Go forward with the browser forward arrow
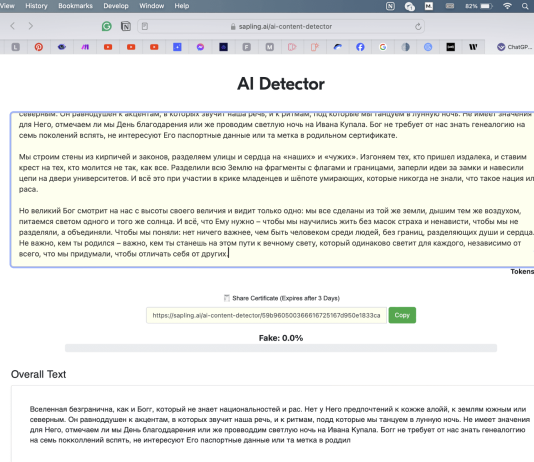 [x=31, y=26]
